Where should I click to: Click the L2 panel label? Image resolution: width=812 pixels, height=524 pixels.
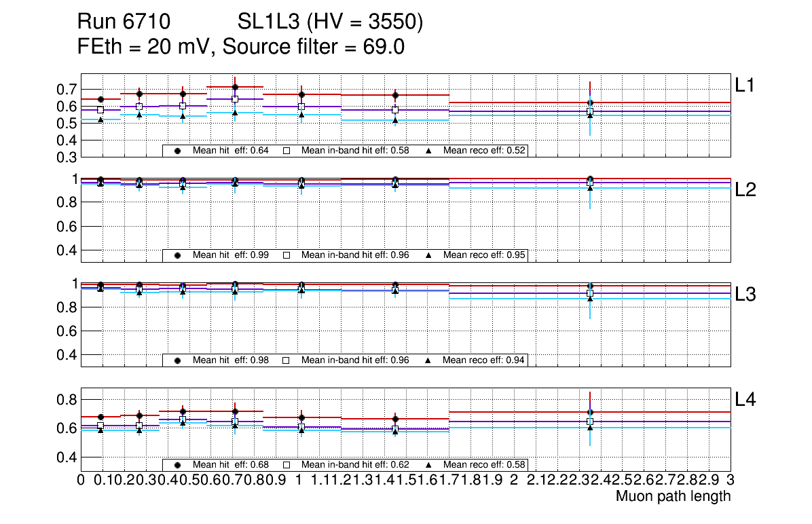pos(745,190)
